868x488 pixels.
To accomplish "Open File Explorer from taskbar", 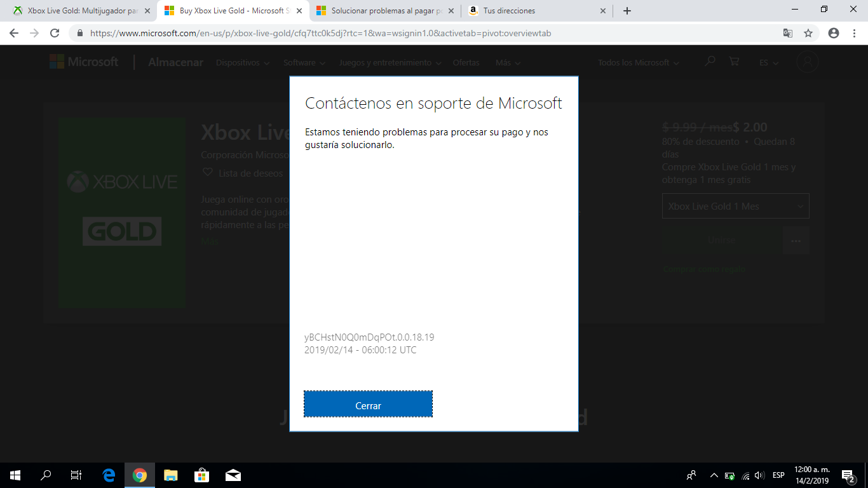I will (x=171, y=475).
